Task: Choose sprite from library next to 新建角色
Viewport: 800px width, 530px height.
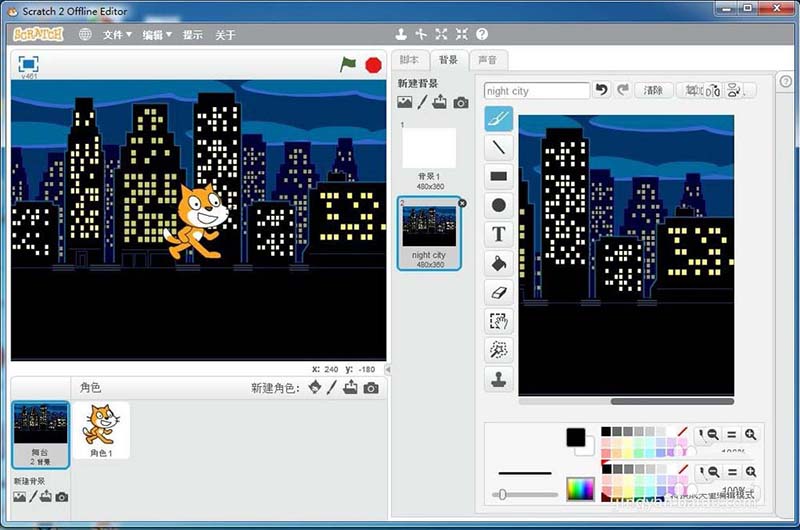Action: click(x=315, y=388)
